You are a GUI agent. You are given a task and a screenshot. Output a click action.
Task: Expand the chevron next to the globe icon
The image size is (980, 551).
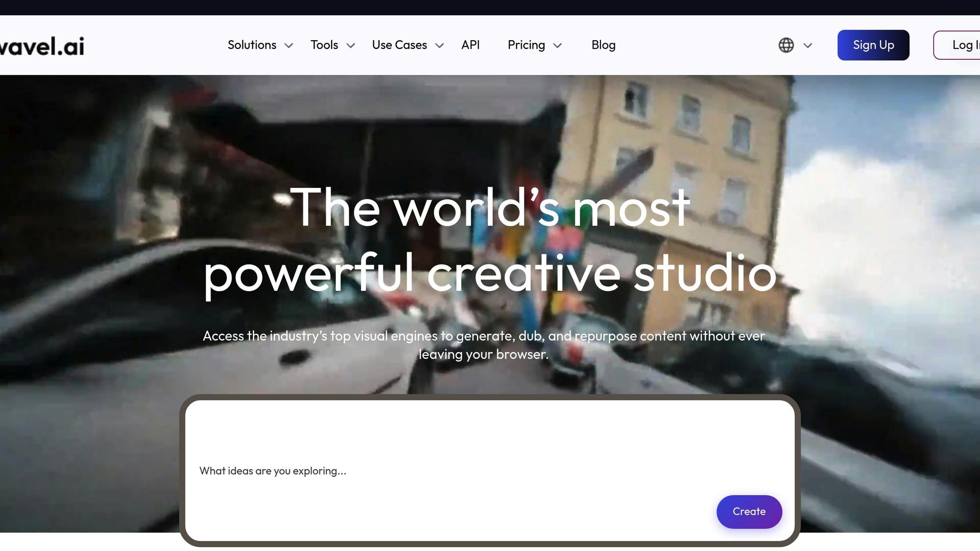point(808,45)
